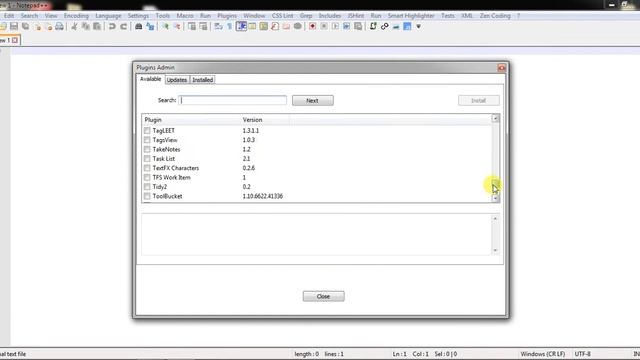
Task: Open the CSS Lint menu
Action: pyautogui.click(x=282, y=16)
